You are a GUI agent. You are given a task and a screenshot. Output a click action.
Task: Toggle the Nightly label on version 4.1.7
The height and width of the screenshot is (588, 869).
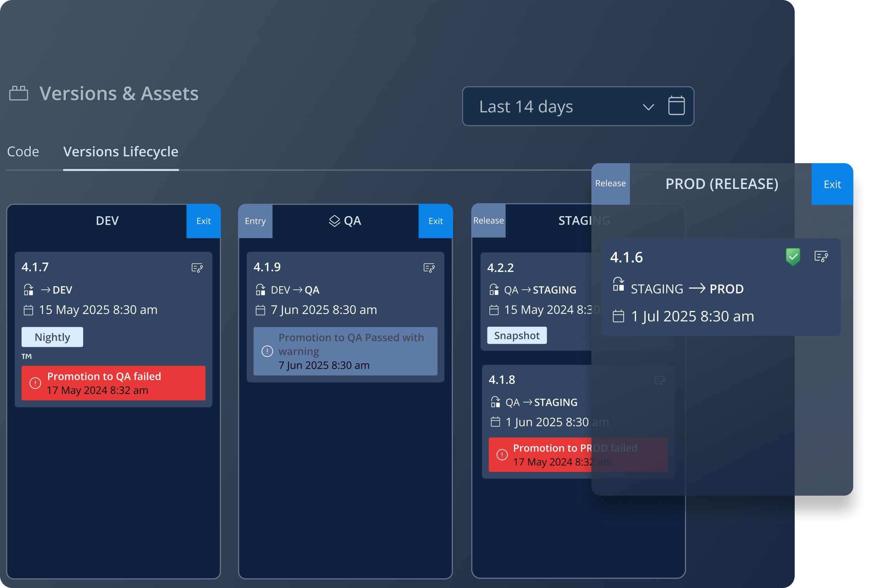coord(52,337)
